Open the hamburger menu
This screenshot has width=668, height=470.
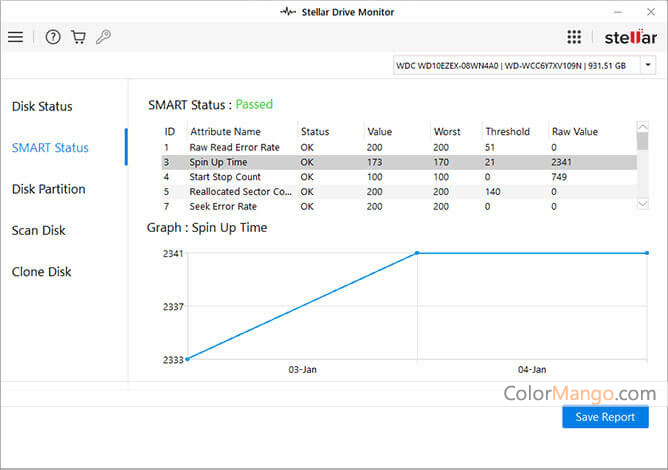16,37
